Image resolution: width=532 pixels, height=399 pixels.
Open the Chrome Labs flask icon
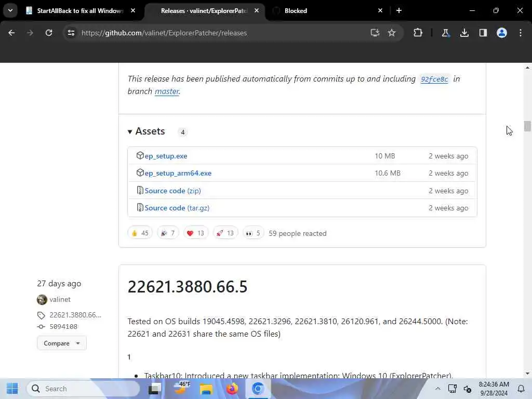tap(445, 33)
